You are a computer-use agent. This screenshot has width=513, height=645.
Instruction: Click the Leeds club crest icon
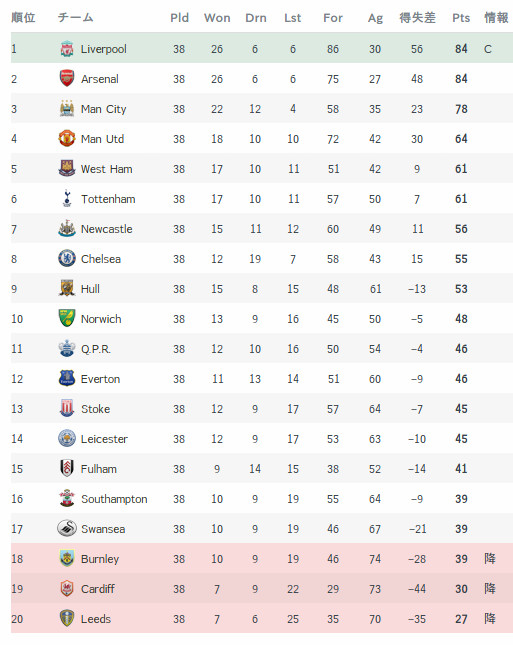(67, 618)
